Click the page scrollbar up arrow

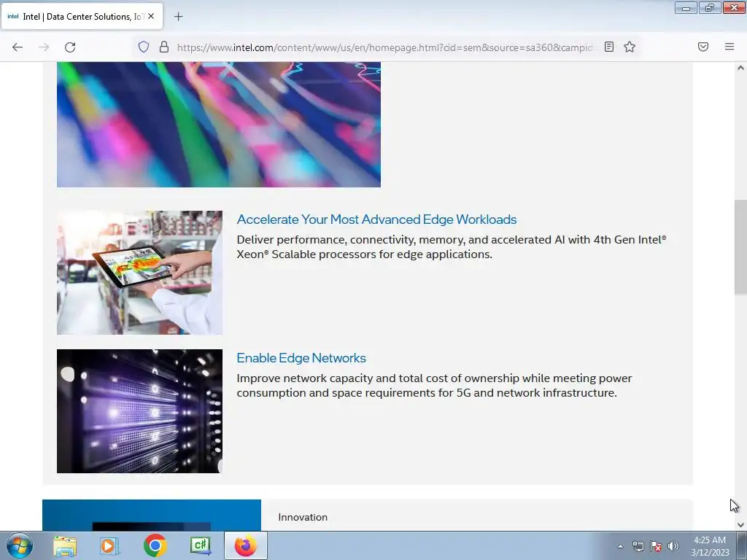[x=740, y=68]
